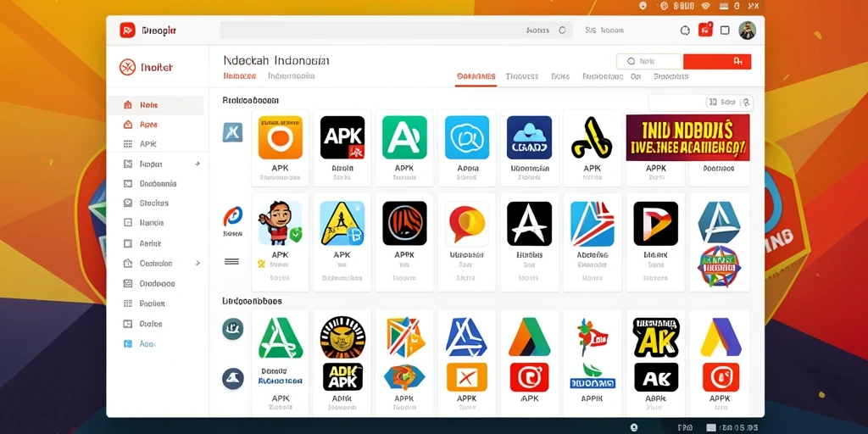The image size is (868, 434).
Task: Click the magnifier icon inside the top search bar
Action: [x=563, y=31]
